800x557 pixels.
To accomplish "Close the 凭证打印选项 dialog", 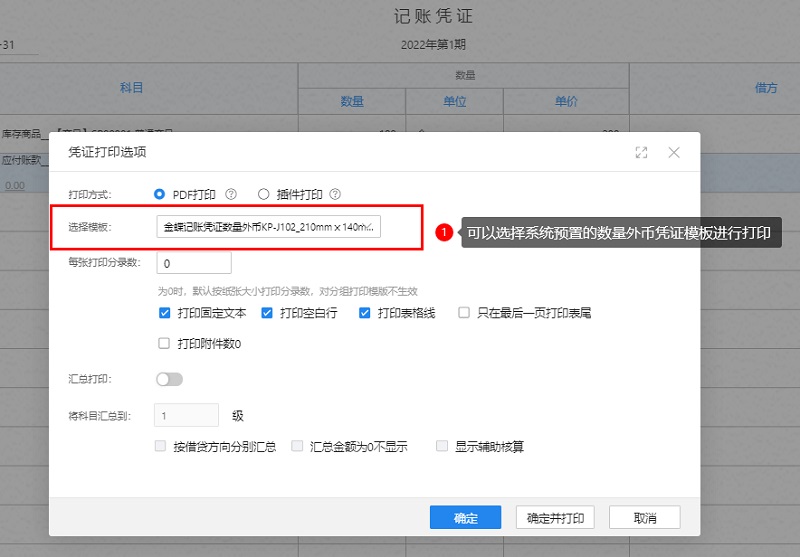I will click(674, 153).
